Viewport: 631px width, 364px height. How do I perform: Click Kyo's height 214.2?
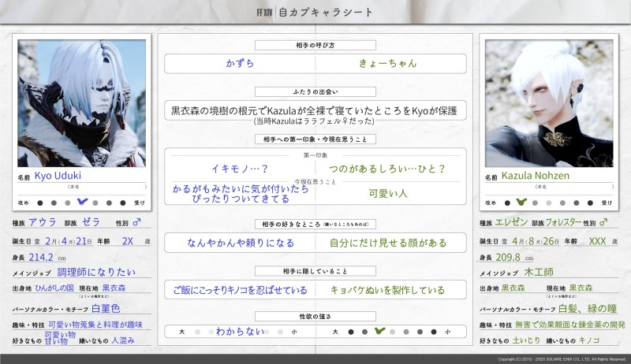click(x=41, y=257)
